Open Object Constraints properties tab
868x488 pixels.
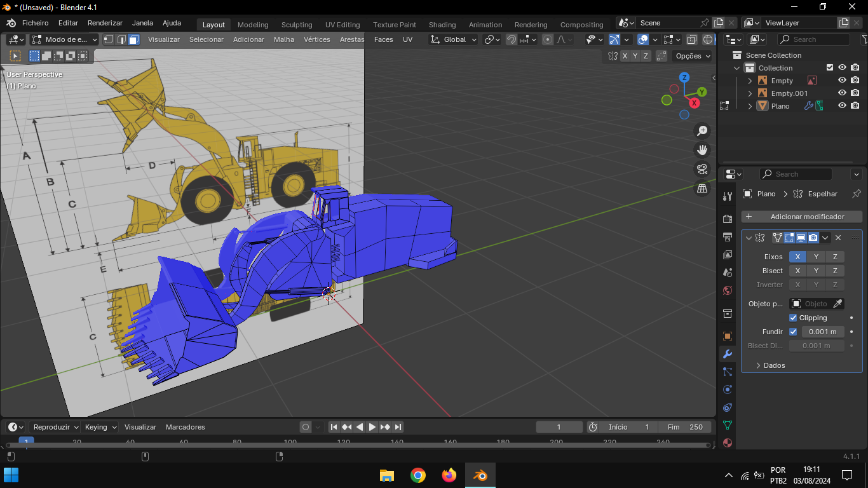pos(728,407)
